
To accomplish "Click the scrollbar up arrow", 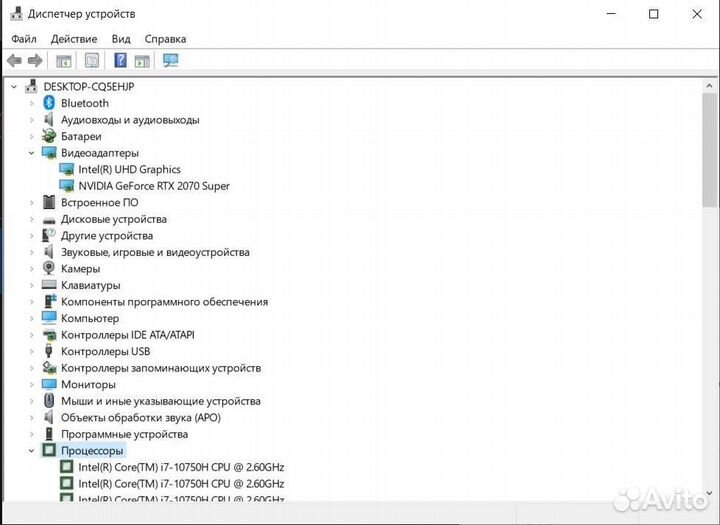I will tap(709, 85).
